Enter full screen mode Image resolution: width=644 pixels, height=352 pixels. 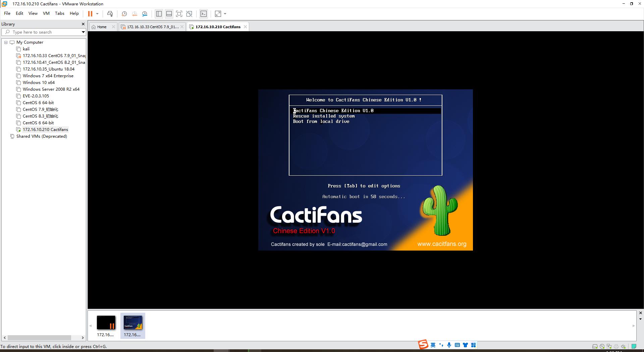tap(179, 14)
